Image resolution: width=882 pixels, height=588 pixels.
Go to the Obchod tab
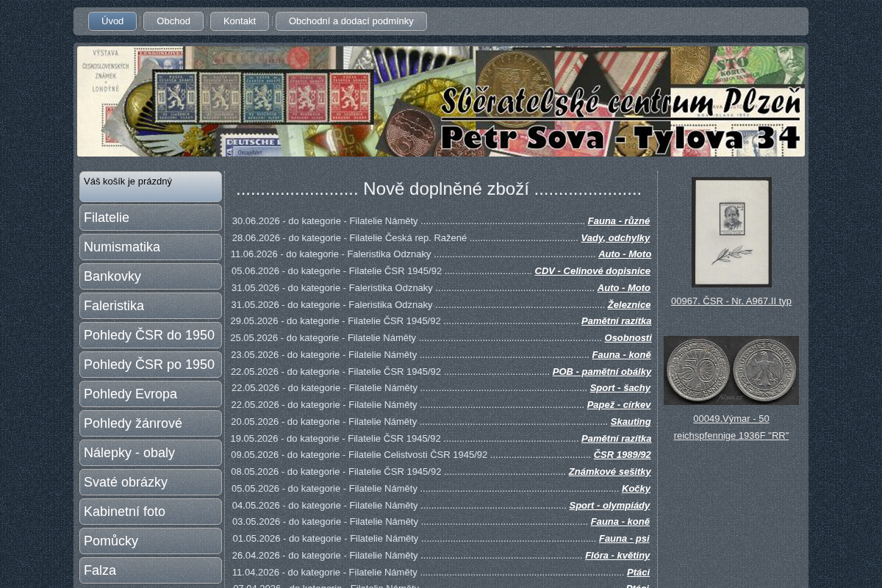[x=173, y=21]
